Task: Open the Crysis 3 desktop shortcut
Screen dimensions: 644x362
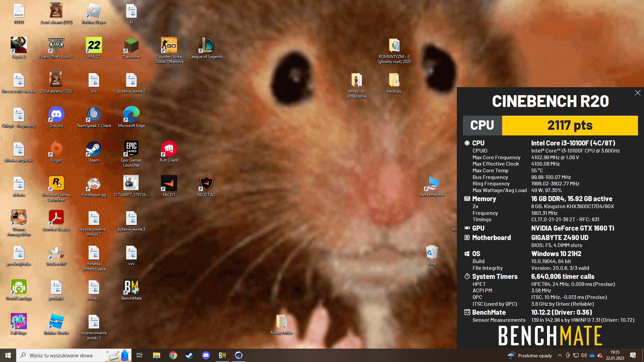Action: (19, 48)
